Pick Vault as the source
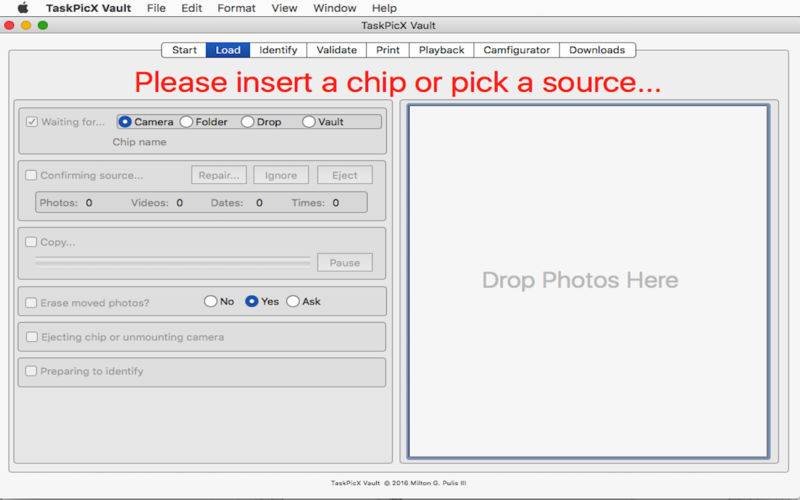Image resolution: width=800 pixels, height=500 pixels. pos(309,121)
